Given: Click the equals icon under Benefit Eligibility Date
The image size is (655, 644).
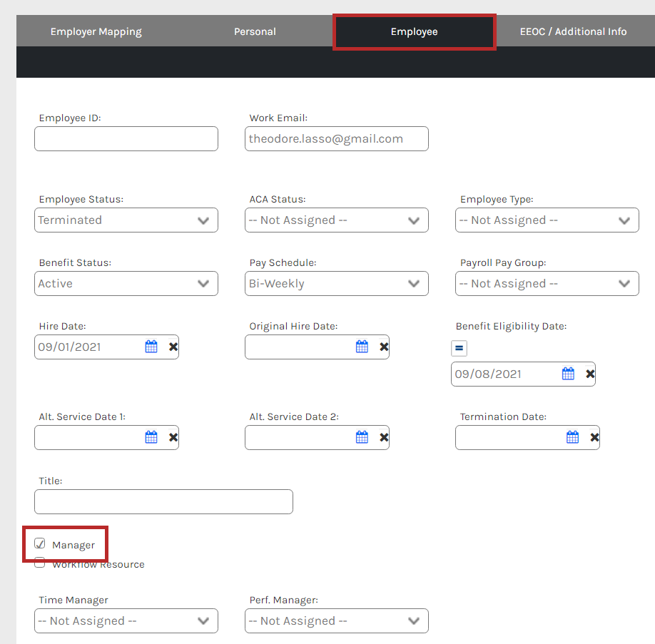Looking at the screenshot, I should (459, 348).
